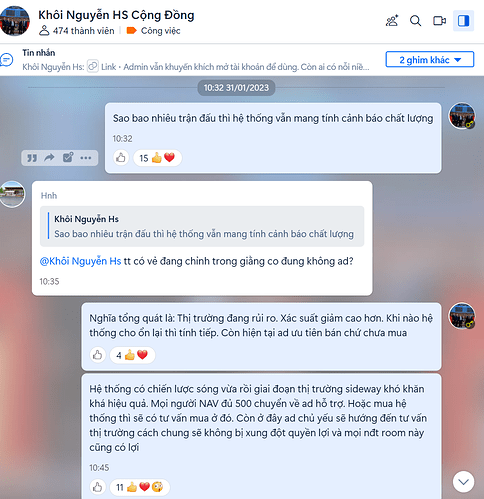View Hnh's profile avatar
The image size is (484, 499).
(12, 194)
